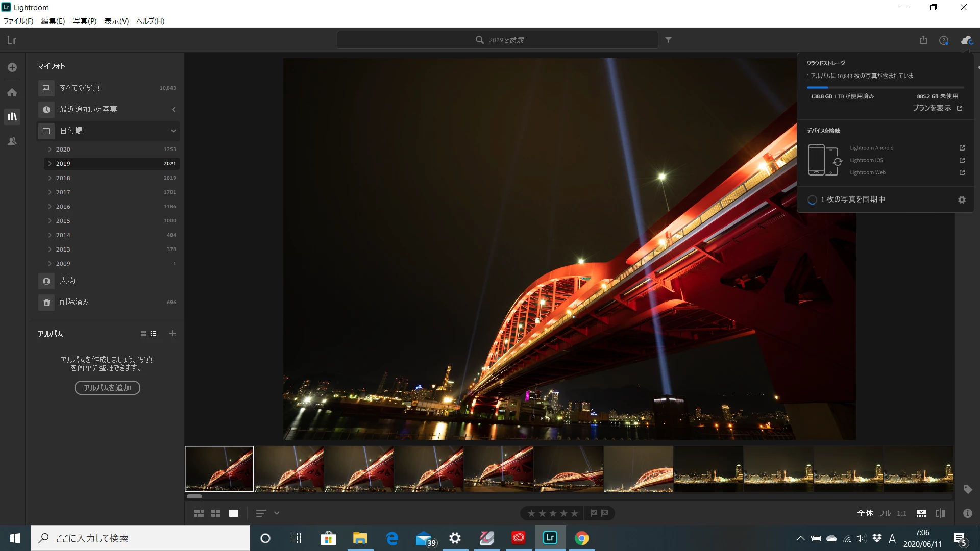This screenshot has height=551, width=980.
Task: Open the cloud sync status icon
Action: coord(966,40)
